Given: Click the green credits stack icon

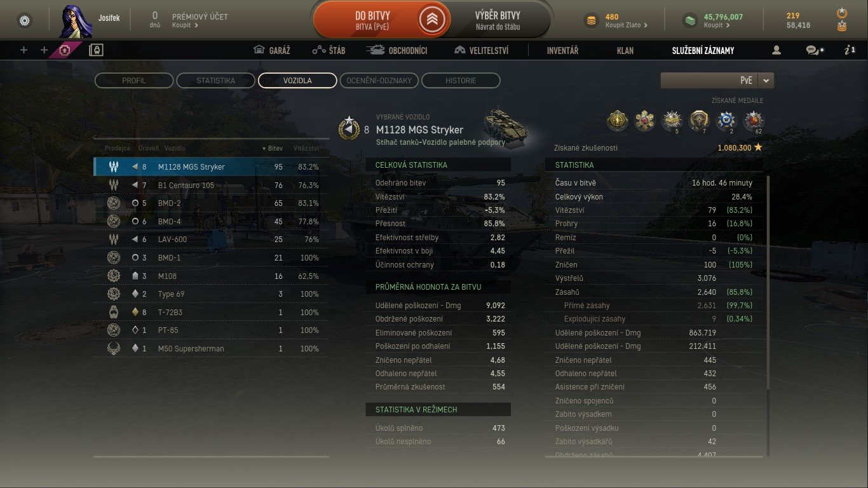Looking at the screenshot, I should tap(690, 21).
